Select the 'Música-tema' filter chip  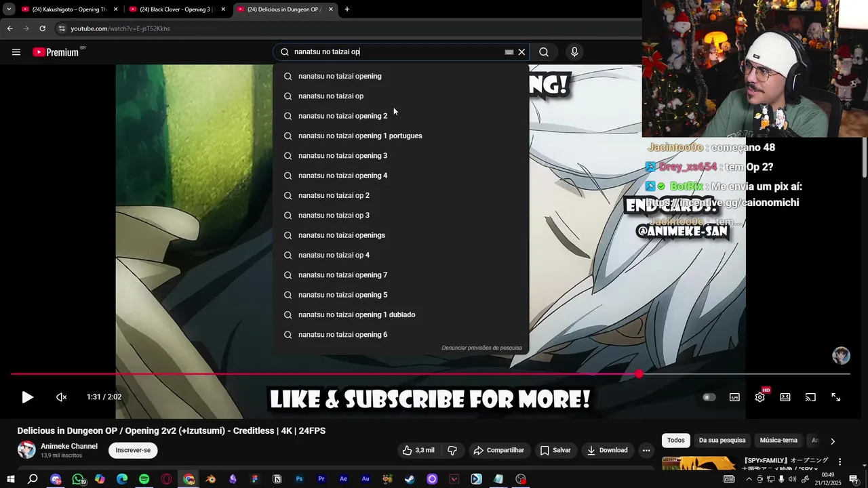(x=778, y=441)
